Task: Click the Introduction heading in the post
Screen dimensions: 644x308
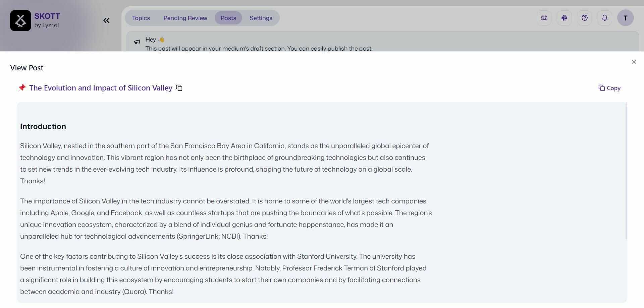Action: click(x=43, y=127)
